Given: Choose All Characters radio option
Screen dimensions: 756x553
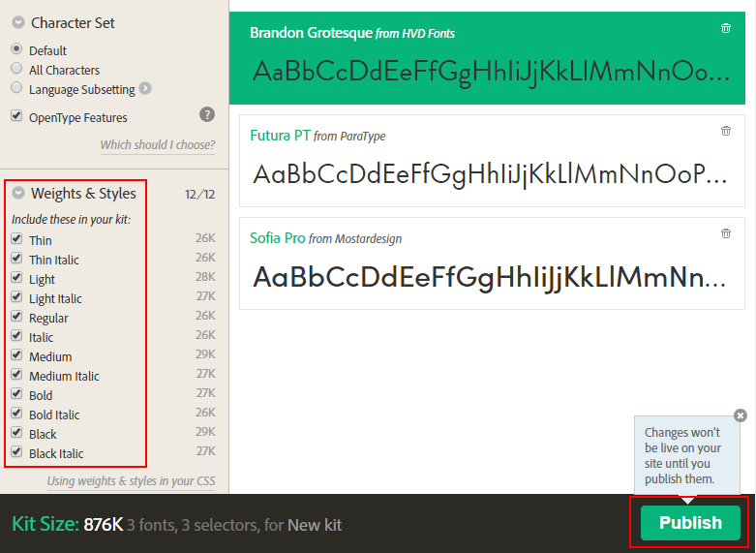Looking at the screenshot, I should point(16,69).
